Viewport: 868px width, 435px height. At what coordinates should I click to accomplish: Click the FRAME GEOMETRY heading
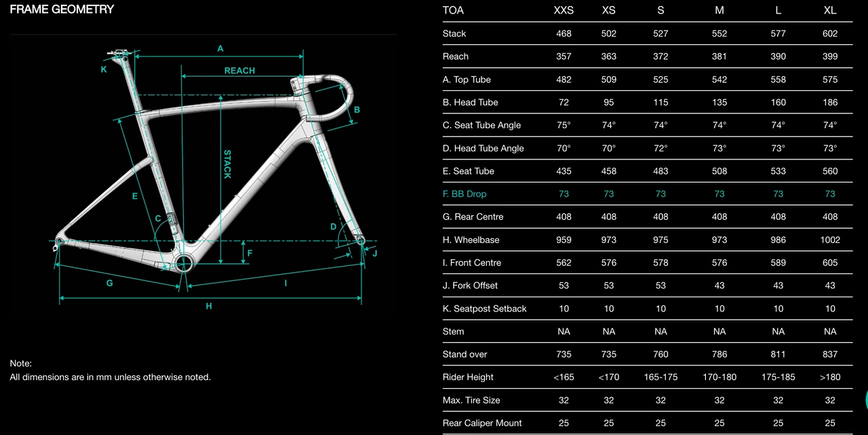point(62,10)
